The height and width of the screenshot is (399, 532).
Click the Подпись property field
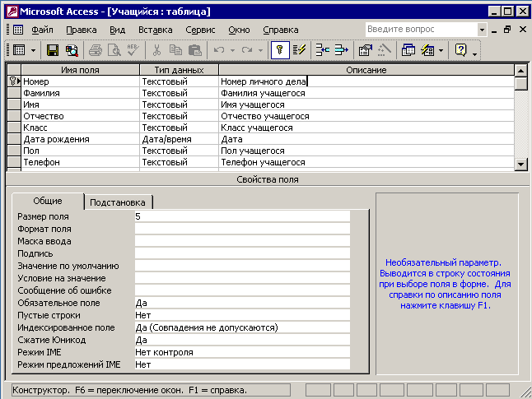click(x=242, y=253)
